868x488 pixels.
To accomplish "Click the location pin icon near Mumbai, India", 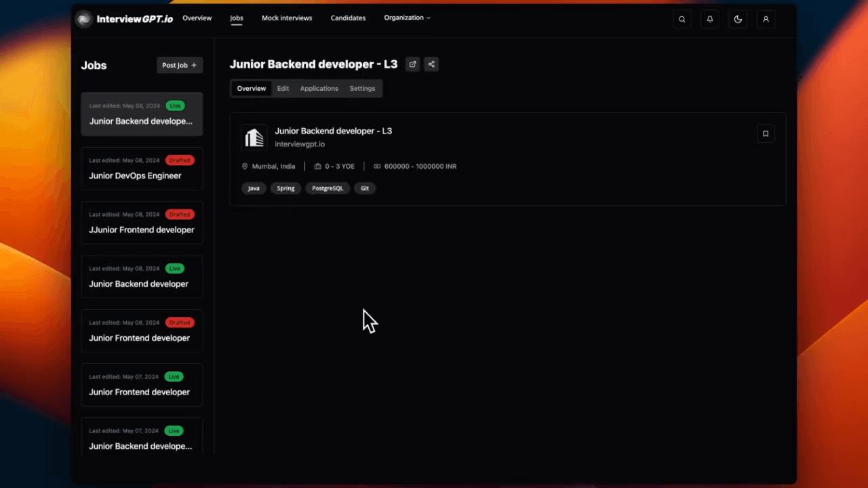I will point(245,166).
